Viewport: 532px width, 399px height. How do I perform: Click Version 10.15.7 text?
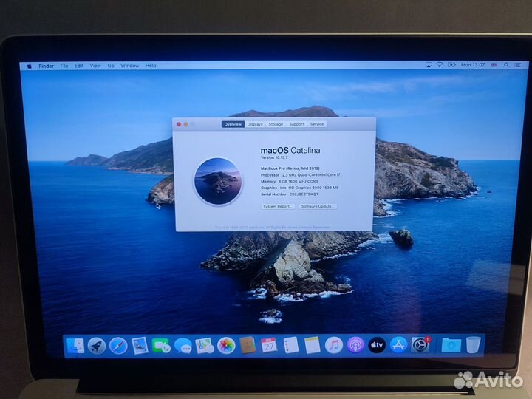[x=274, y=157]
